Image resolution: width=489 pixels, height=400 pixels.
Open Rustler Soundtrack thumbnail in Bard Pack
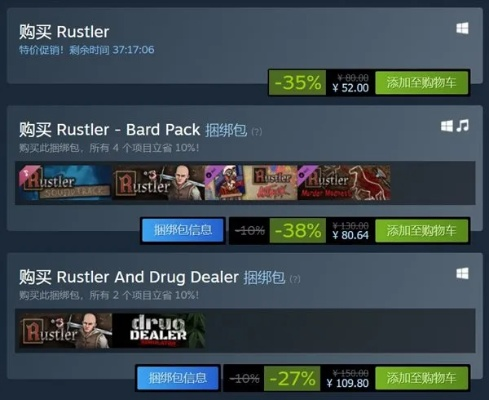click(65, 183)
